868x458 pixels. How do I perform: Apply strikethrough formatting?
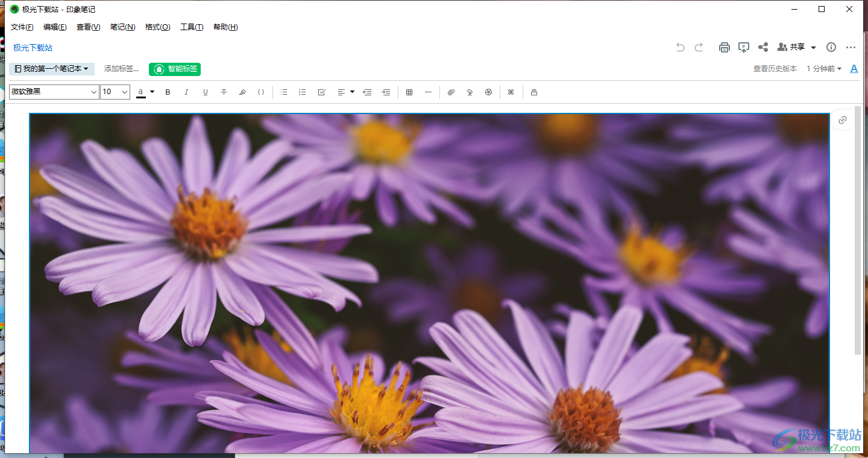[x=224, y=92]
